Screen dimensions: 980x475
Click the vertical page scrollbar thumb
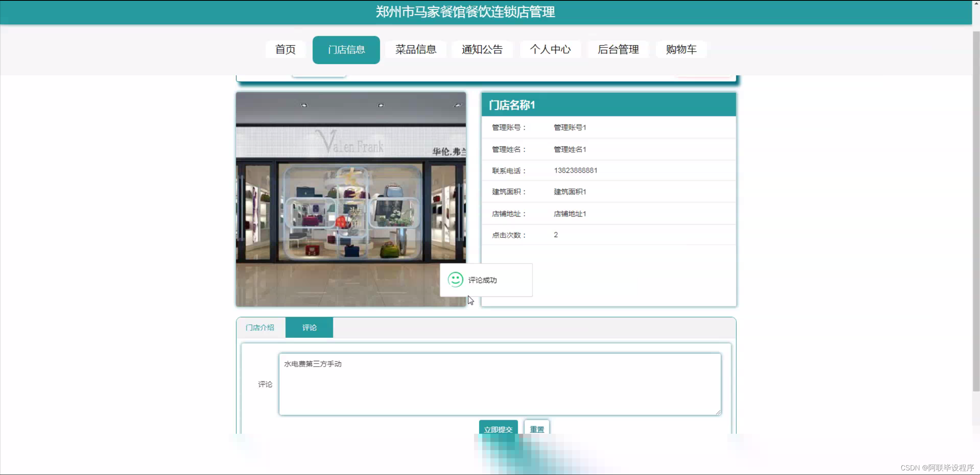pyautogui.click(x=976, y=211)
